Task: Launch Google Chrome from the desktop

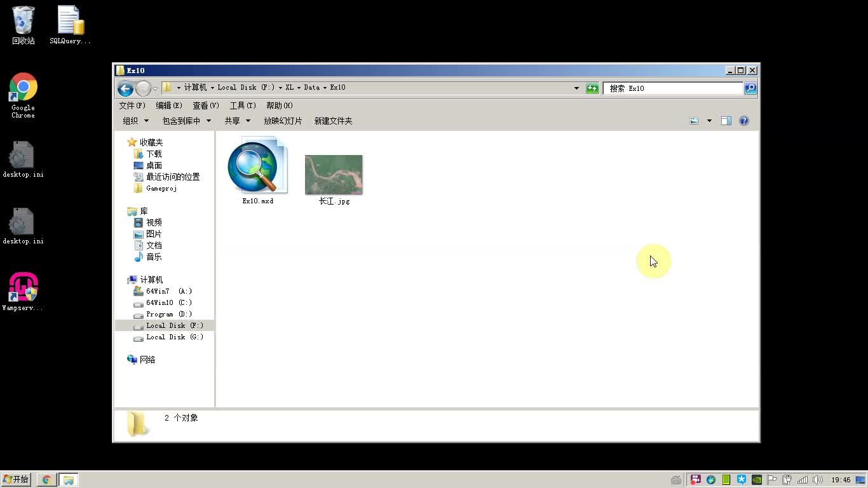Action: (x=22, y=86)
